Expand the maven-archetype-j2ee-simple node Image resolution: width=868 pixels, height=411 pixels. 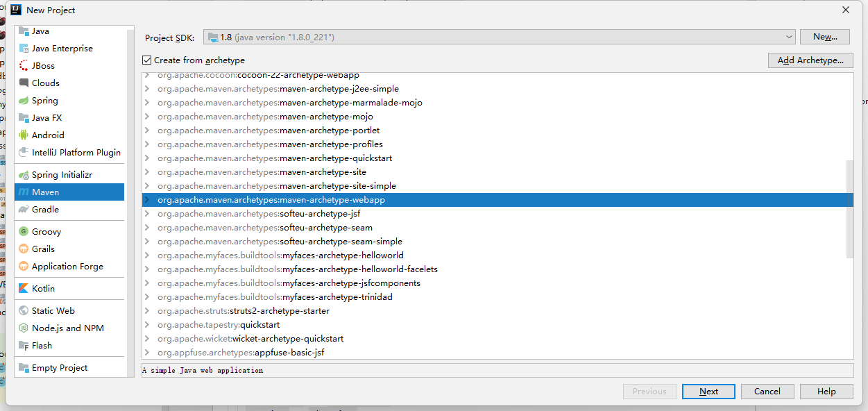[x=146, y=89]
